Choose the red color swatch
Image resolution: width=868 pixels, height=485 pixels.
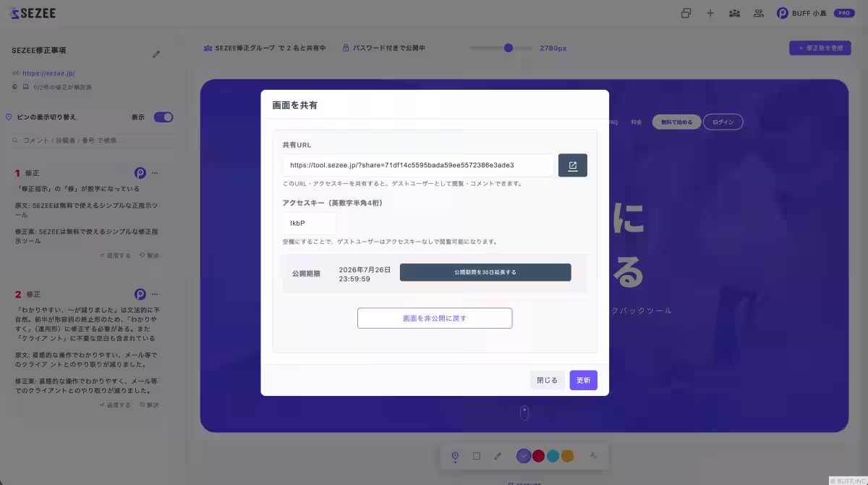click(x=538, y=456)
